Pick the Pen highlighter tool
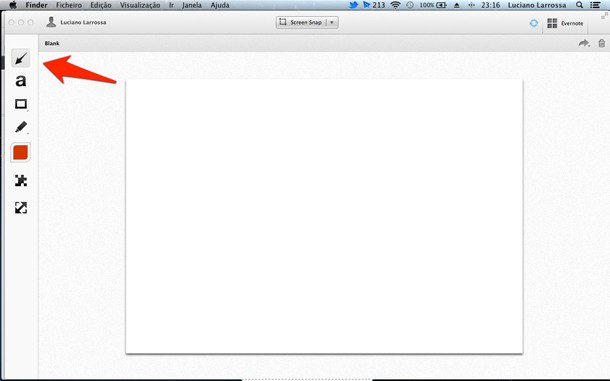The image size is (610, 381). (21, 127)
